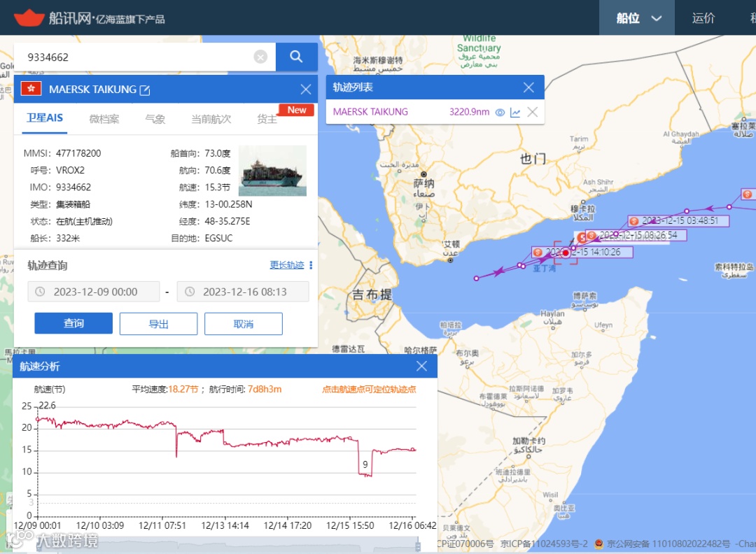Click the 船讯网 red ship logo
Screen dimensions: 756x554
pyautogui.click(x=29, y=17)
